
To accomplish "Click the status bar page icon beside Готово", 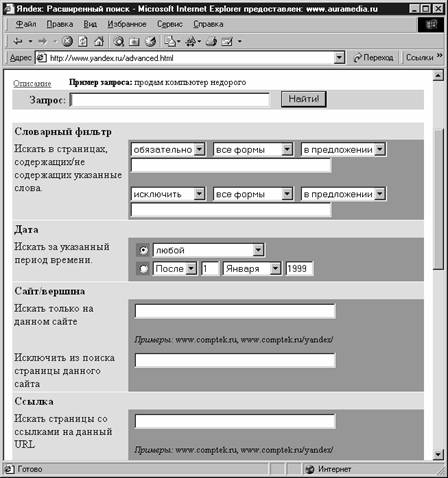I will pyautogui.click(x=9, y=469).
